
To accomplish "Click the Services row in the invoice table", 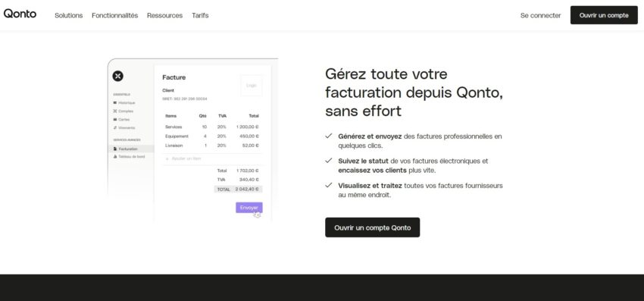I will [212, 127].
